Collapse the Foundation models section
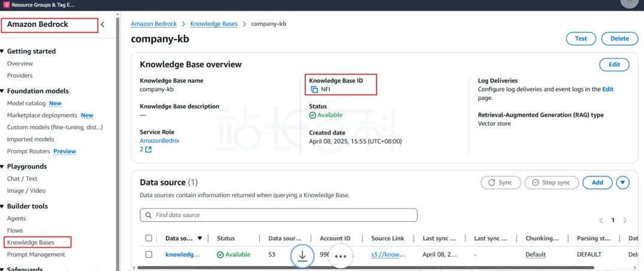Image resolution: width=644 pixels, height=271 pixels. click(2, 91)
